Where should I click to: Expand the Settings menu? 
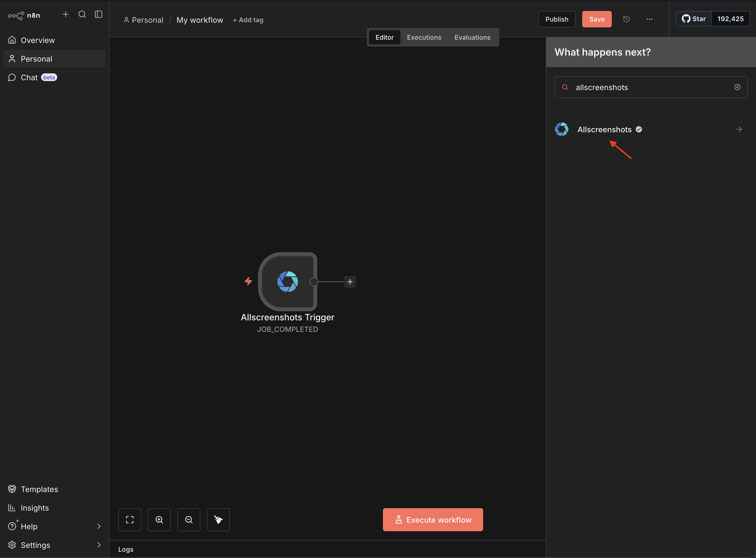click(x=54, y=545)
